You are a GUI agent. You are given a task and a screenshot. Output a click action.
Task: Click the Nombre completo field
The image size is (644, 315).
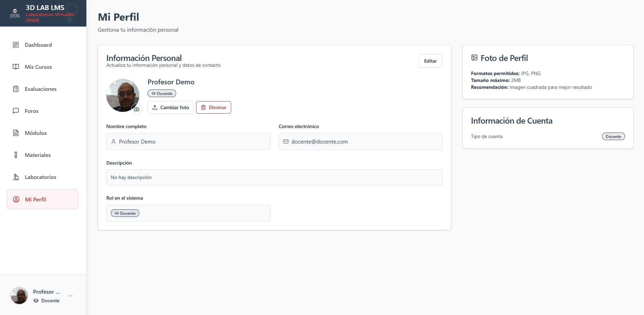coord(188,141)
